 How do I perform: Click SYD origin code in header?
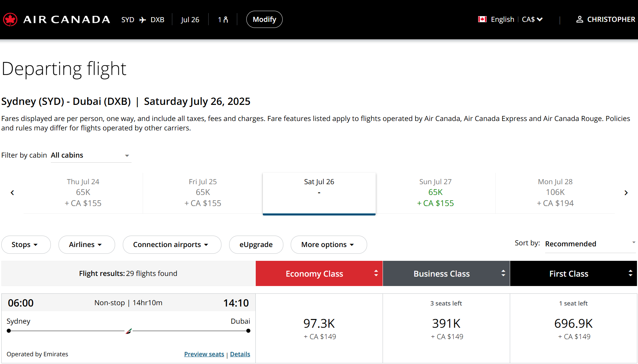tap(128, 20)
